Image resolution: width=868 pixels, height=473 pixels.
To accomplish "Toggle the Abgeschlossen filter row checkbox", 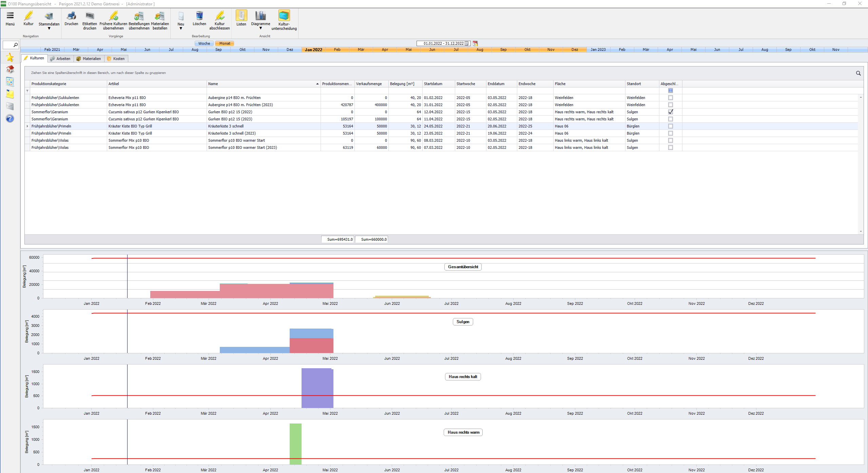I will point(670,91).
